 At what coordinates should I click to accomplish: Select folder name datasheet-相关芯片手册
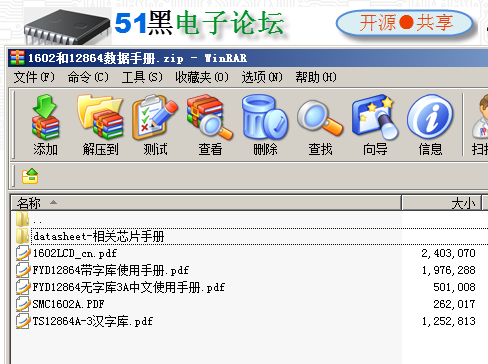99,236
